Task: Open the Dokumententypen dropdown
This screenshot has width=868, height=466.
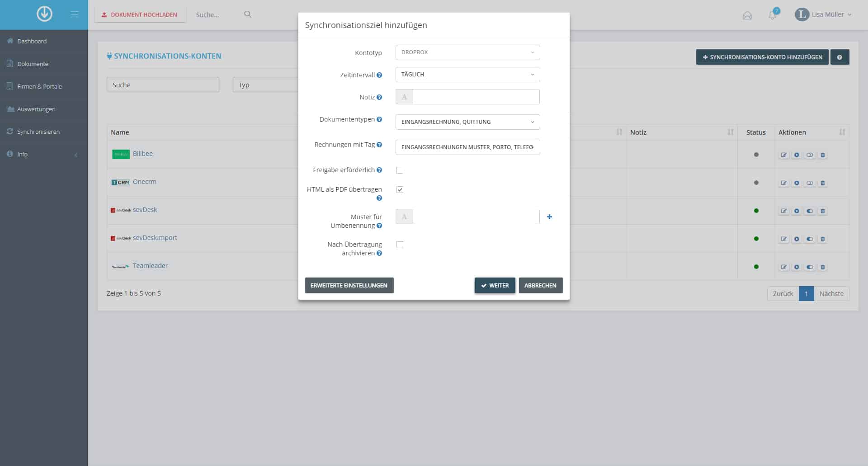Action: 467,122
